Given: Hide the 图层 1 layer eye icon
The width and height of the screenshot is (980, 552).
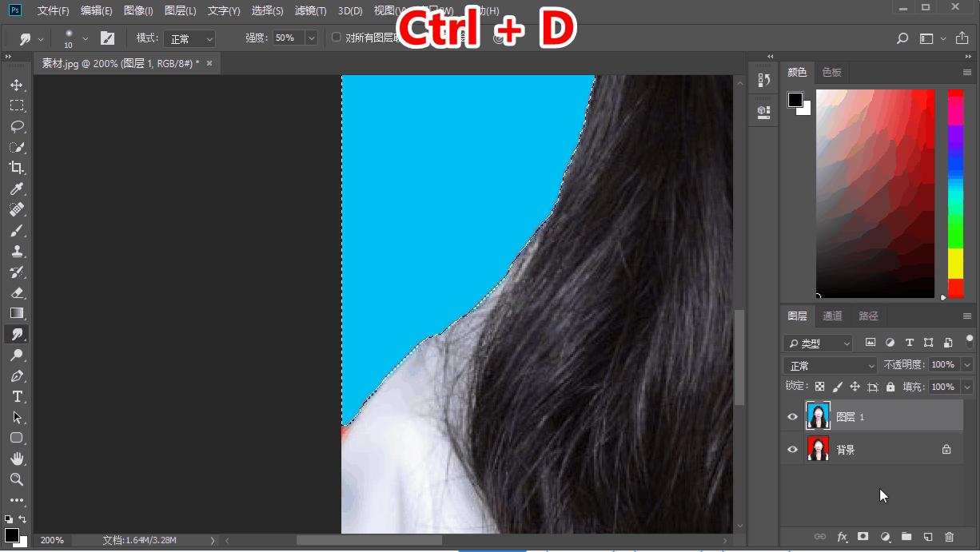Looking at the screenshot, I should 792,417.
